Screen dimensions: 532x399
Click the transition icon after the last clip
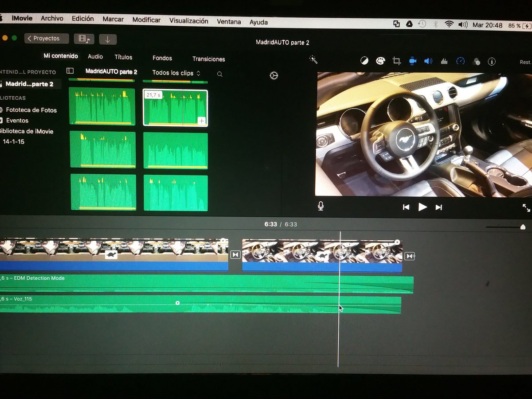(x=410, y=256)
